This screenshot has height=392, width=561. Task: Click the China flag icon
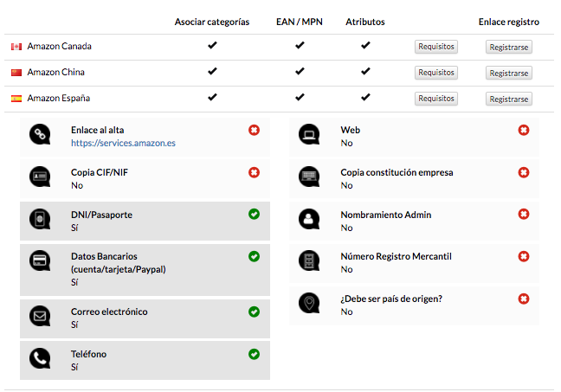[x=16, y=73]
